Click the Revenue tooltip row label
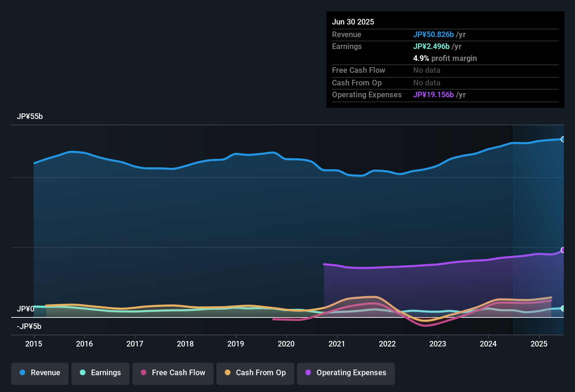The width and height of the screenshot is (575, 392). pos(347,34)
